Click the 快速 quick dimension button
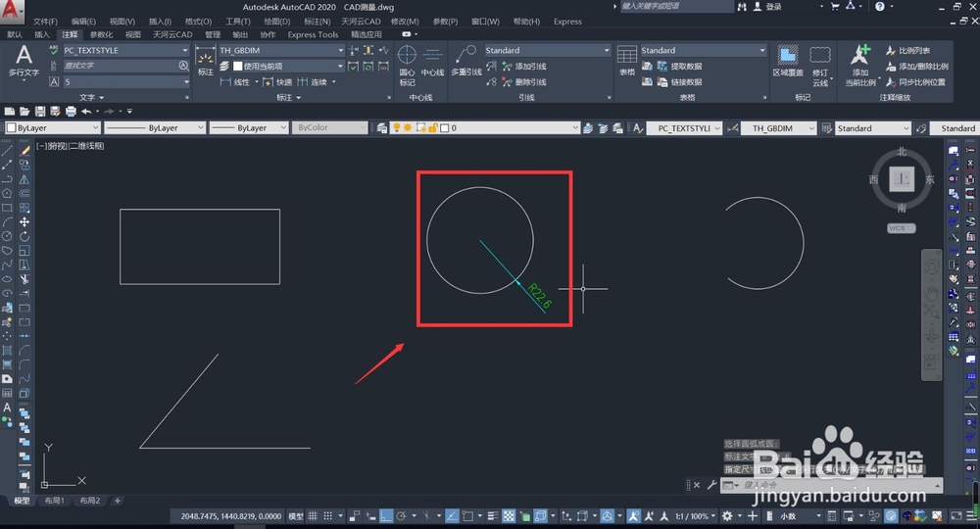The height and width of the screenshot is (529, 980). pos(277,82)
